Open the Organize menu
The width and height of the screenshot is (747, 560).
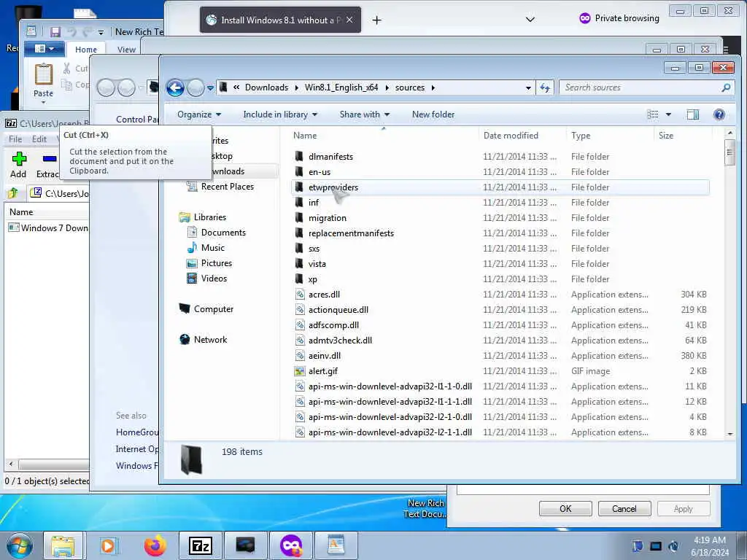[x=199, y=114]
